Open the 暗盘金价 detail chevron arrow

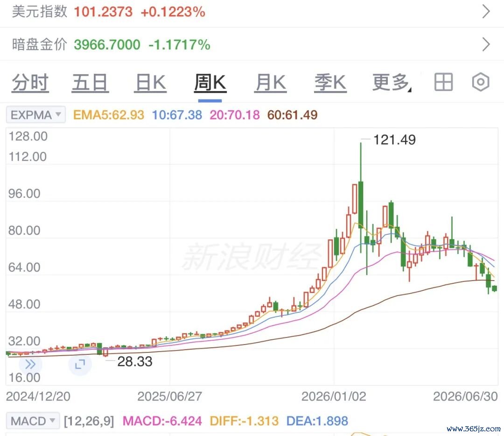pyautogui.click(x=486, y=44)
